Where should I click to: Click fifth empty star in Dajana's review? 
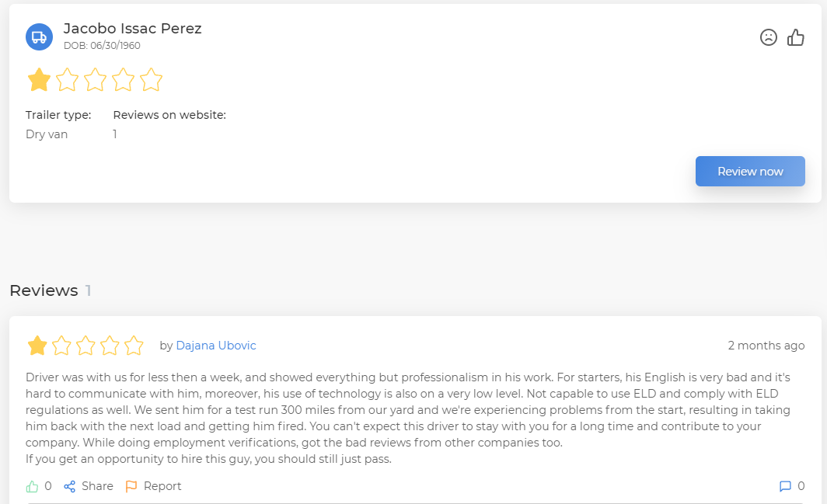click(x=134, y=346)
